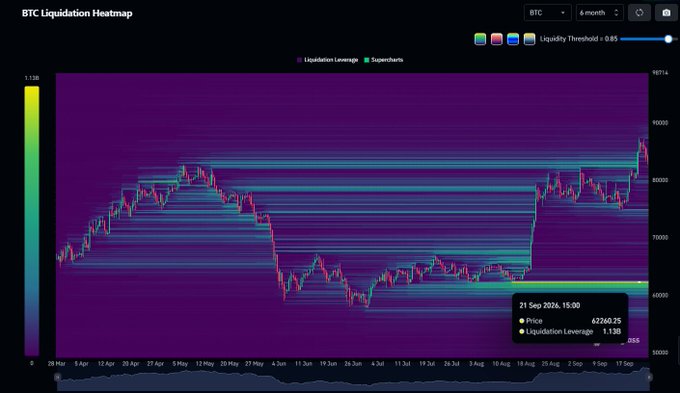Open the BTC coin dropdown
This screenshot has height=393, width=680.
[547, 13]
